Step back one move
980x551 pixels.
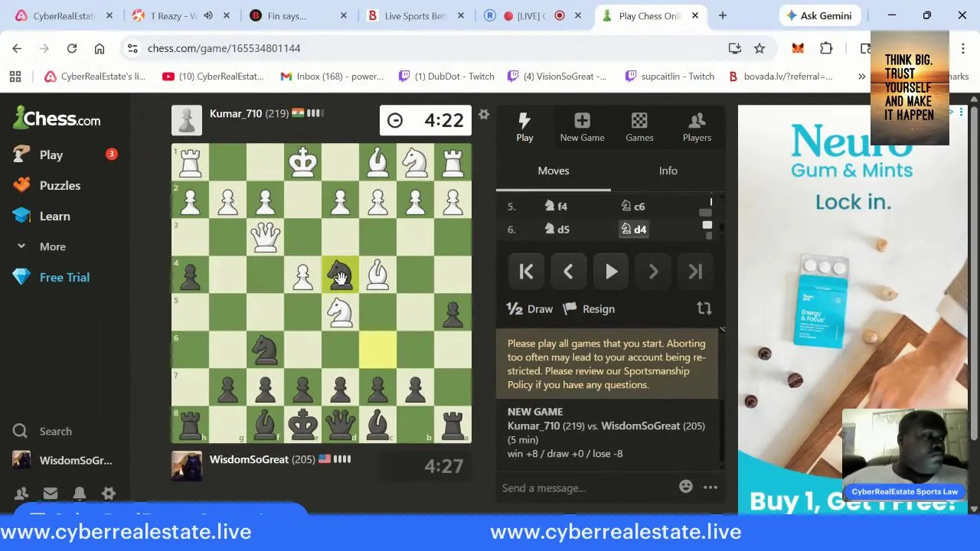[568, 272]
